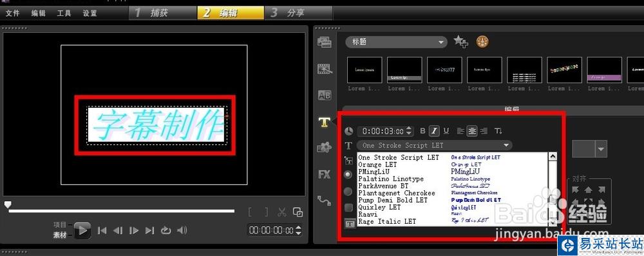This screenshot has height=256, width=644.
Task: Click the font size icon below font T
Action: [348, 161]
